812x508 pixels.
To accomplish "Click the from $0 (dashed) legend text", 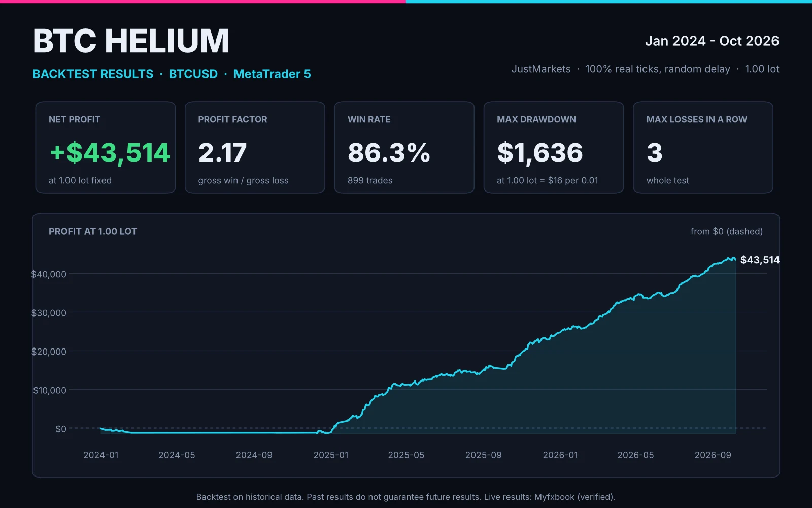I will pos(727,231).
